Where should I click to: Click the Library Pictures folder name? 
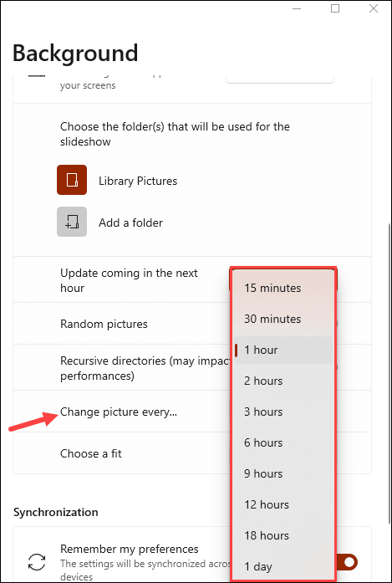point(138,181)
